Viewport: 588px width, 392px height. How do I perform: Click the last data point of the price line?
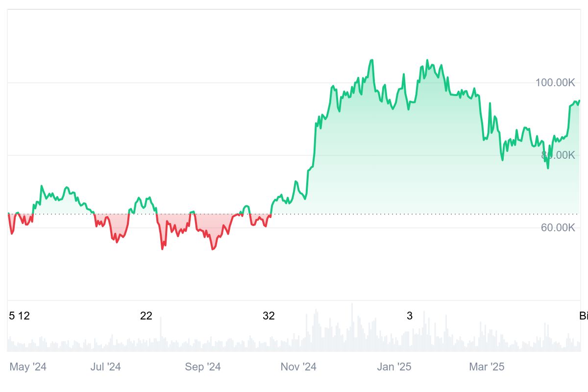coord(579,101)
